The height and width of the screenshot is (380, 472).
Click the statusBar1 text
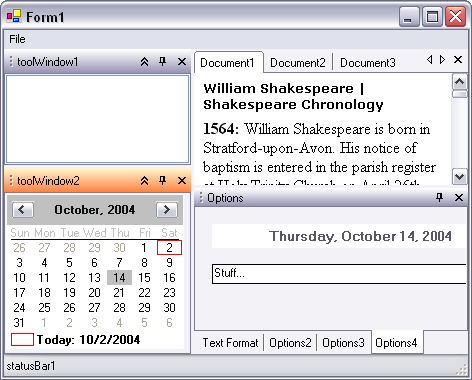pyautogui.click(x=31, y=366)
